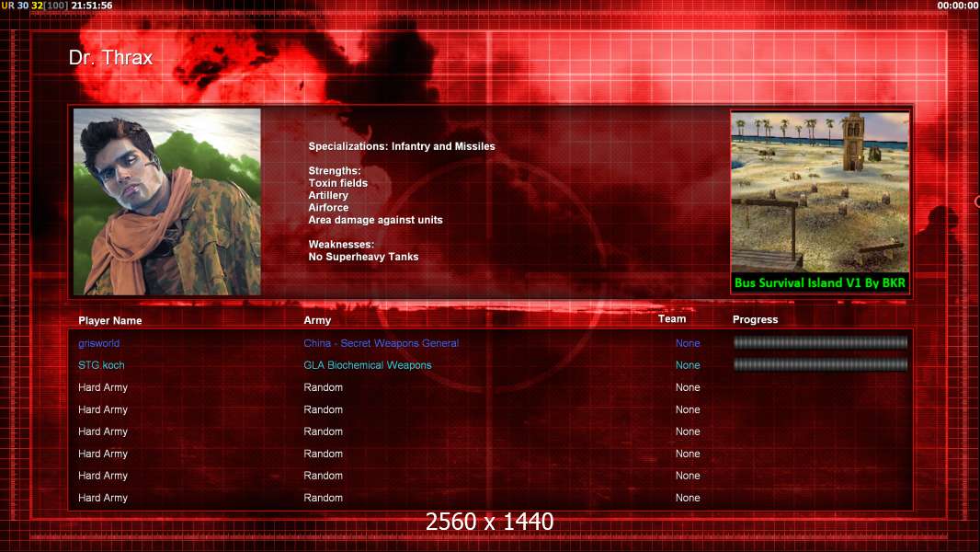Click "Bus Survival Island V1 By BKR" label
The height and width of the screenshot is (552, 980).
click(x=820, y=282)
